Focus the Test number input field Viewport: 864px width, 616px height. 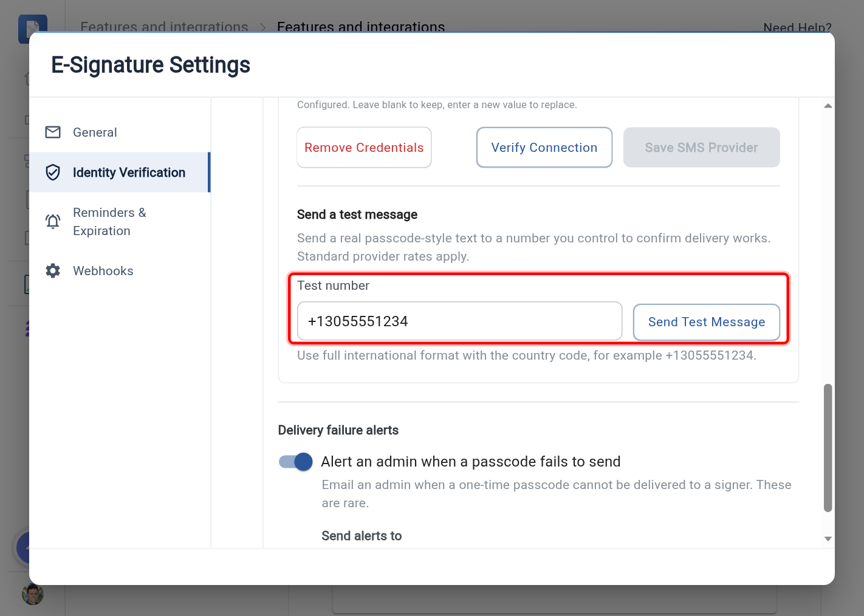coord(459,321)
